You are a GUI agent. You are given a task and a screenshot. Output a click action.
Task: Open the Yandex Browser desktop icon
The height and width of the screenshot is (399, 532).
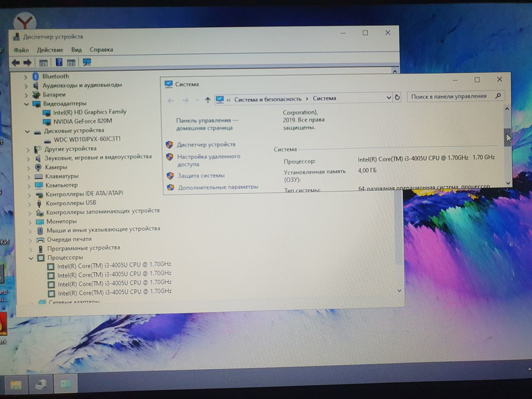point(25,21)
